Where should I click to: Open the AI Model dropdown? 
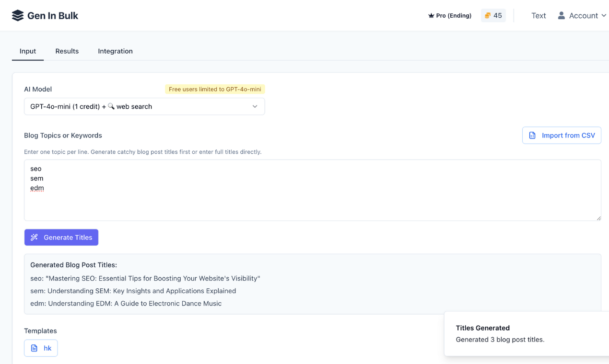pyautogui.click(x=144, y=106)
